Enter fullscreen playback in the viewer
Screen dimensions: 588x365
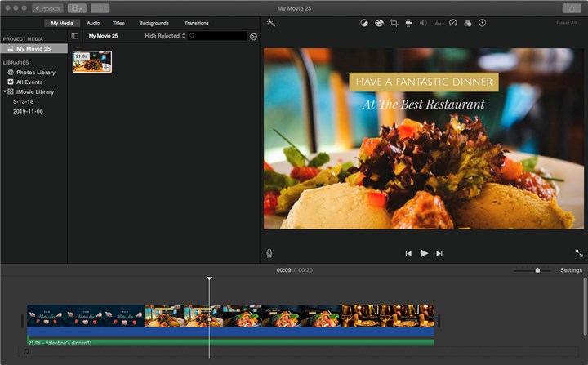tap(579, 253)
